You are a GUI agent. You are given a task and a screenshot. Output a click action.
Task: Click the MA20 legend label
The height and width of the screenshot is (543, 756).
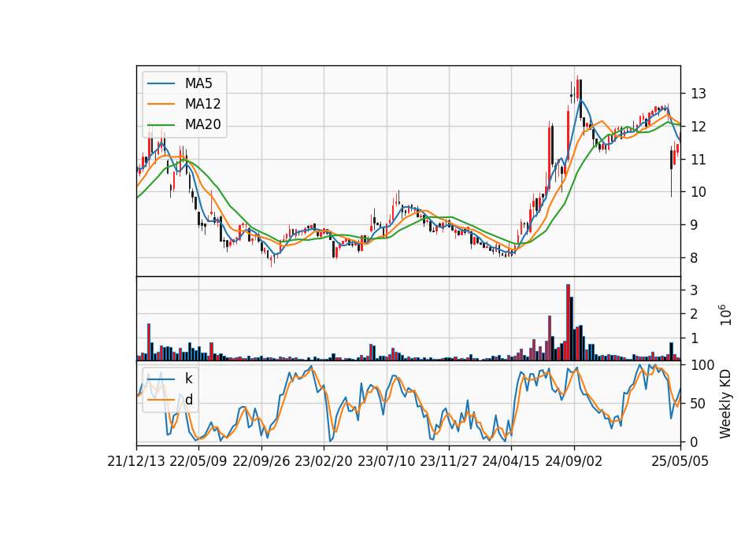[202, 125]
